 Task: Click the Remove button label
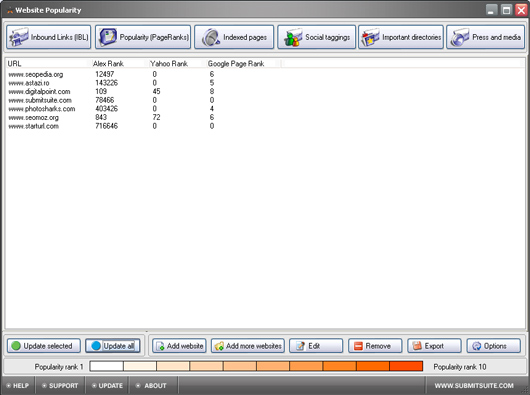click(378, 346)
